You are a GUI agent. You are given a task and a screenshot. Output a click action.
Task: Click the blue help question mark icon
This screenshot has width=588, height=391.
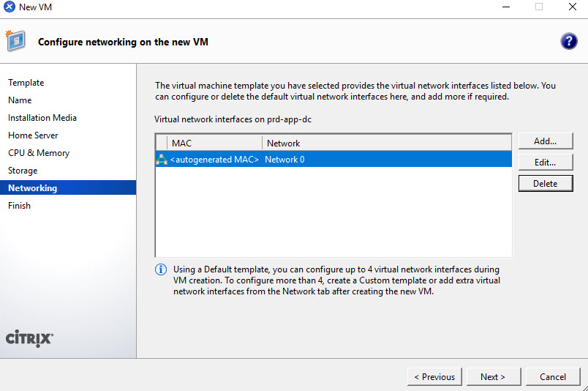568,41
